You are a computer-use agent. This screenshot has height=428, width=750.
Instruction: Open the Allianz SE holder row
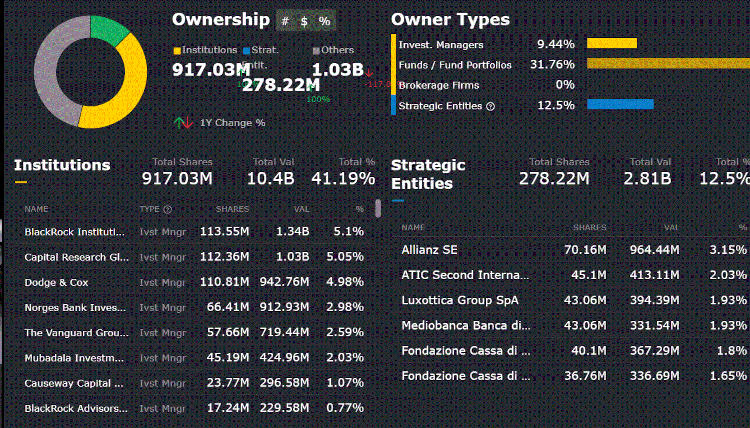pos(574,250)
